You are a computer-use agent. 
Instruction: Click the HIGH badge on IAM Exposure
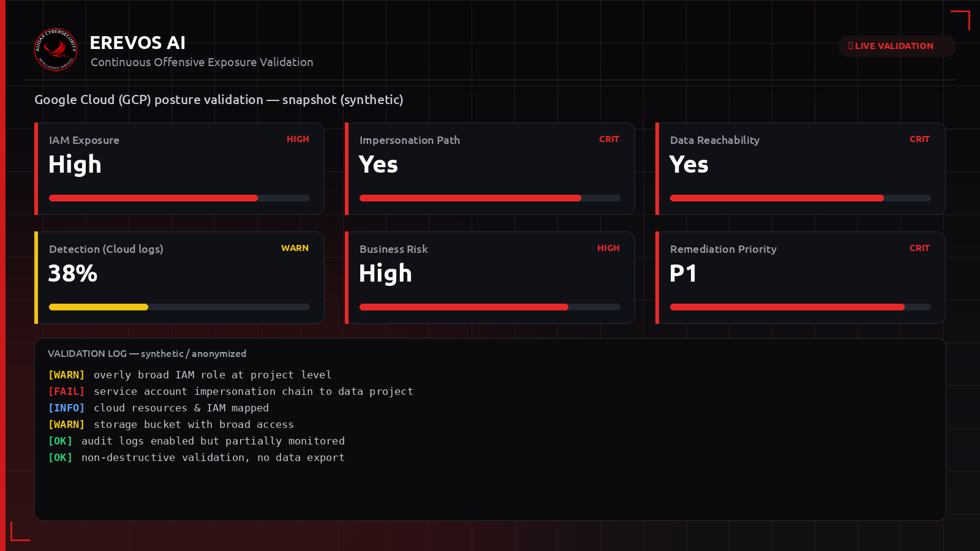coord(298,139)
